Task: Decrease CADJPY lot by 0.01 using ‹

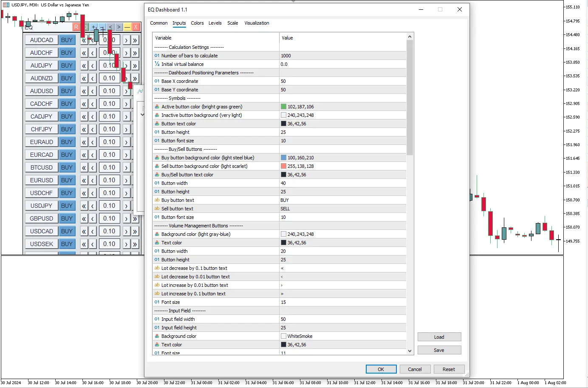Action: coord(93,116)
